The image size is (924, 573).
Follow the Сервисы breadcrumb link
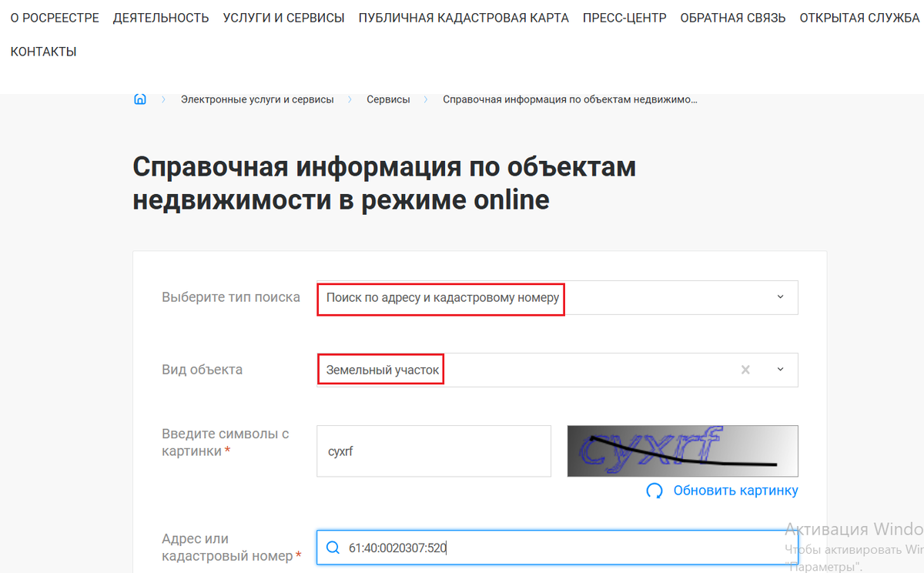point(388,99)
